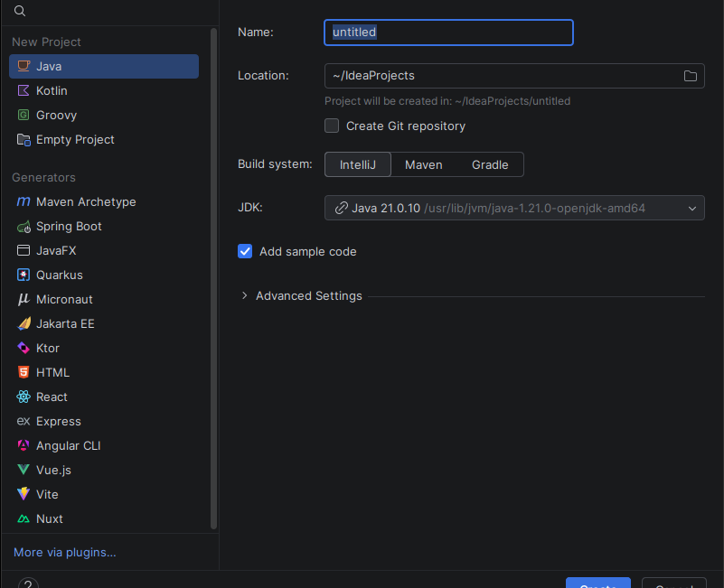Image resolution: width=724 pixels, height=588 pixels.
Task: Choose the Quarkus icon
Action: [x=24, y=275]
